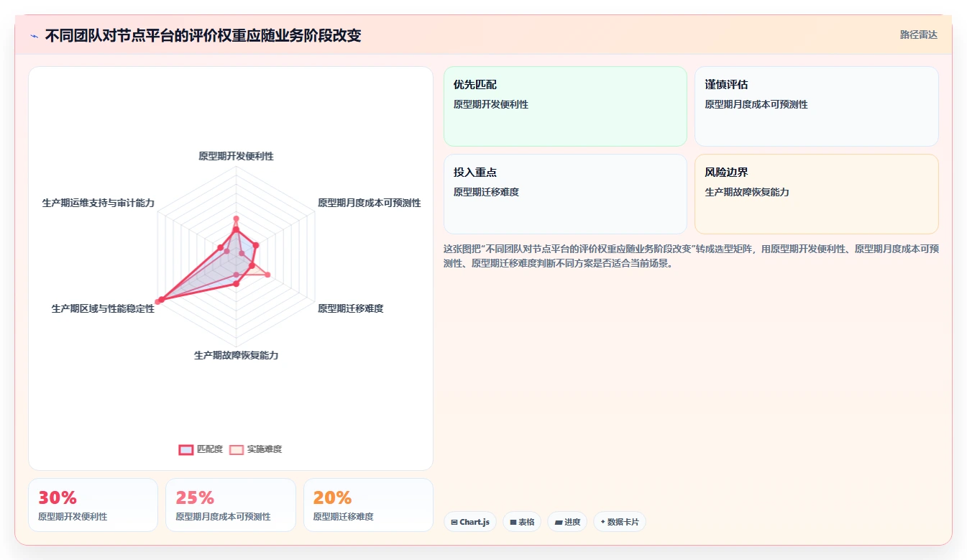Click the radar axis label 原型期开发便利性
The width and height of the screenshot is (967, 560).
(x=236, y=156)
